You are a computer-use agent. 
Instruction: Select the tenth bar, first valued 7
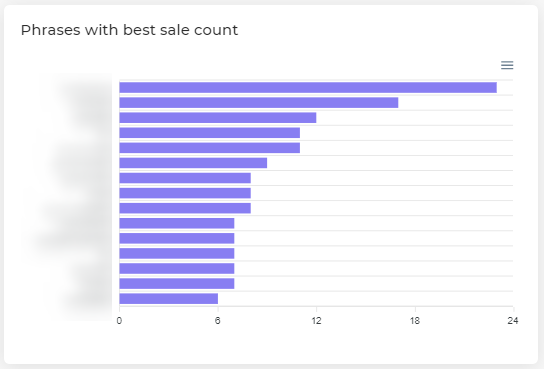click(x=177, y=223)
